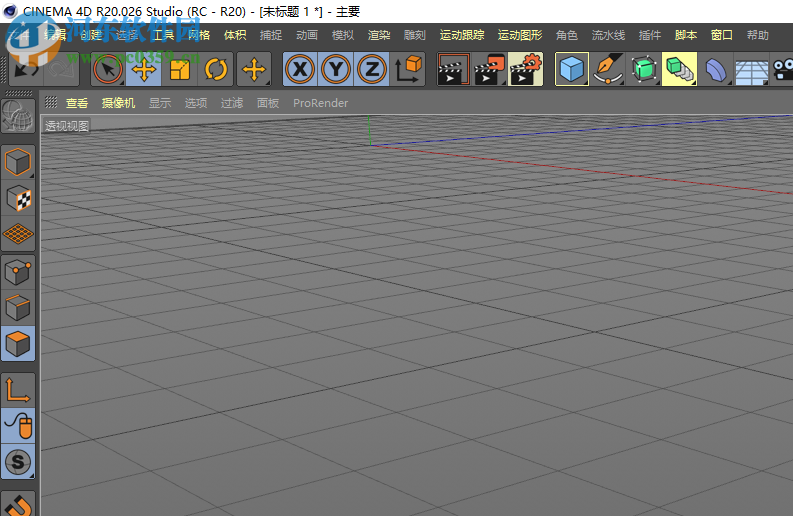Open the 查看 viewport menu
The width and height of the screenshot is (793, 516).
[x=77, y=103]
